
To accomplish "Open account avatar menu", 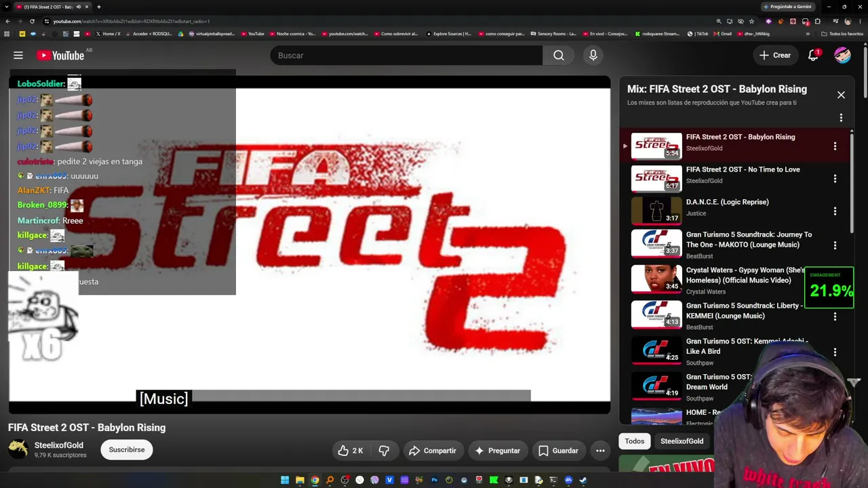I will (x=842, y=56).
